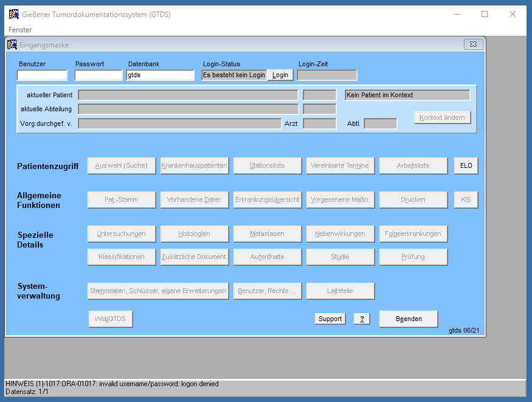Click the Kein Patient im Kontext field
Viewport: 532px width, 402px height.
(407, 95)
